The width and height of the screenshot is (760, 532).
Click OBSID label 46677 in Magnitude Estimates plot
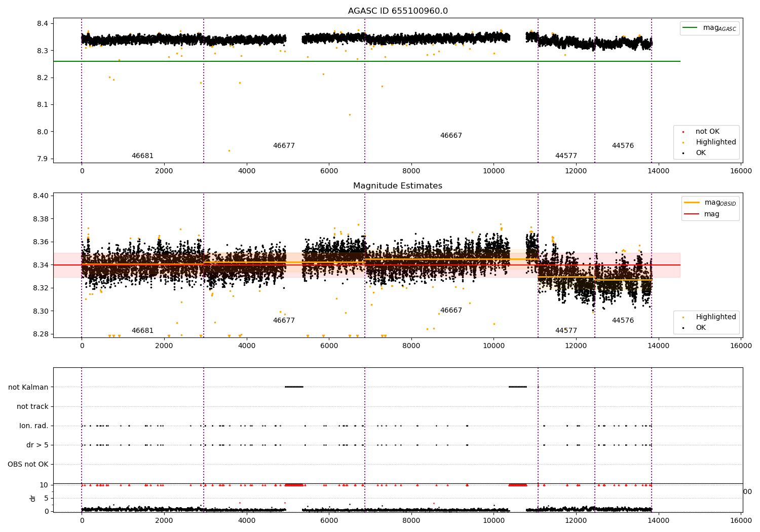point(284,321)
